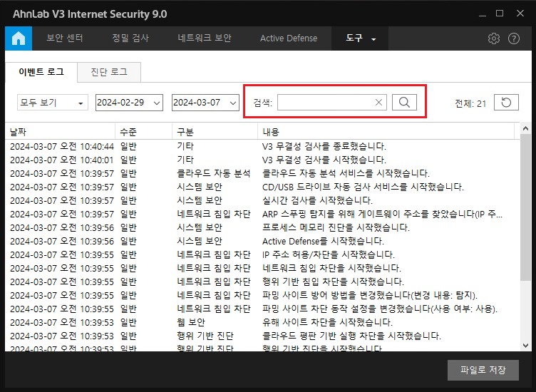Select row '네트워크 침입 차단을 시작했습니다.'

(262, 268)
